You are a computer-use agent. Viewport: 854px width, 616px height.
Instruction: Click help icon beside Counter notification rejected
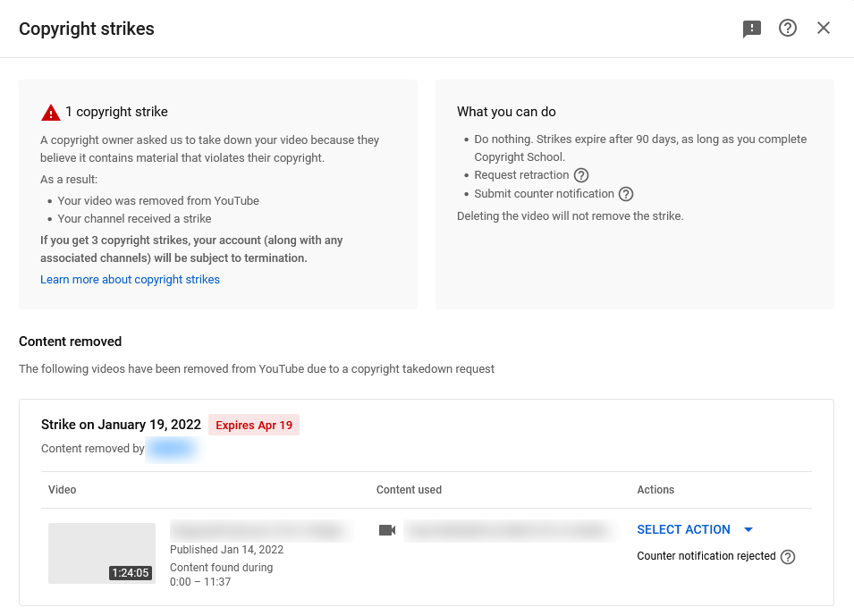tap(788, 557)
